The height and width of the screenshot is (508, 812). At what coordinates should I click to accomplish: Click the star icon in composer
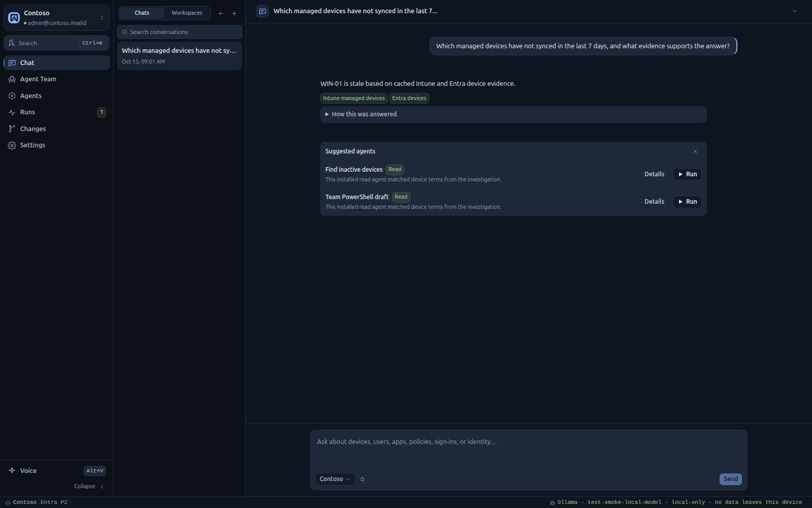pos(362,479)
